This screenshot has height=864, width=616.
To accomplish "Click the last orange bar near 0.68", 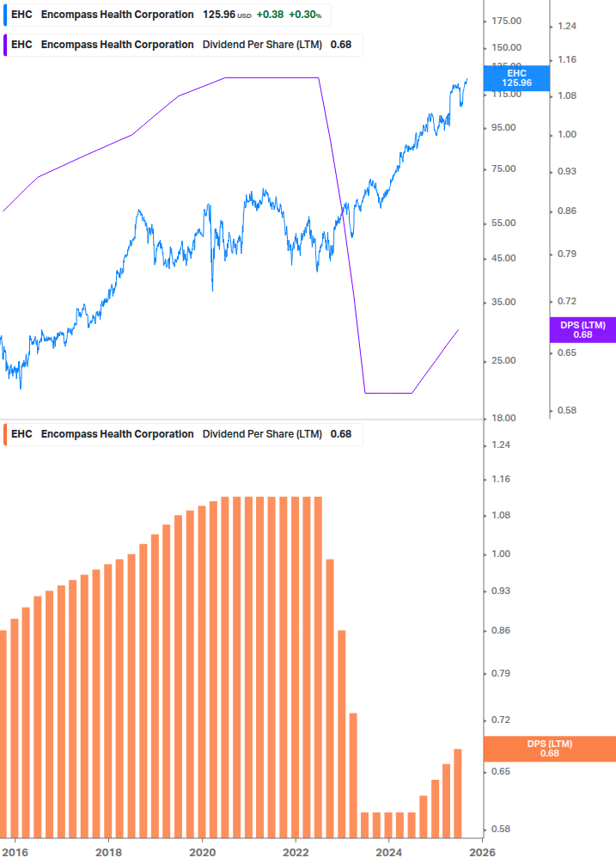I will point(457,793).
